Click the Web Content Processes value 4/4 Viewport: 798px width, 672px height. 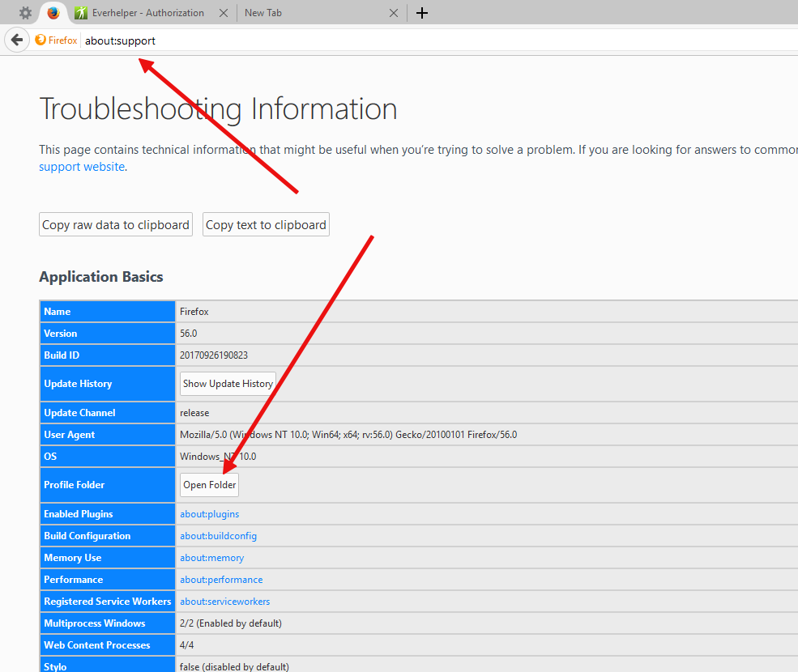tap(187, 645)
